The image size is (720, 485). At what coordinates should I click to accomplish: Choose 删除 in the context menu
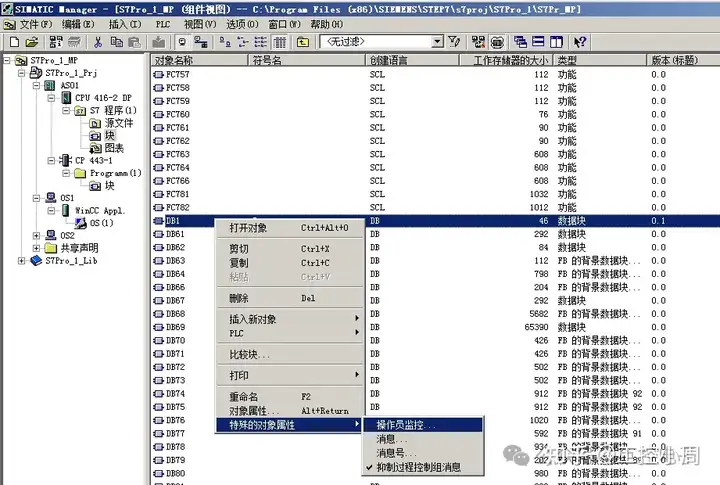[289, 298]
